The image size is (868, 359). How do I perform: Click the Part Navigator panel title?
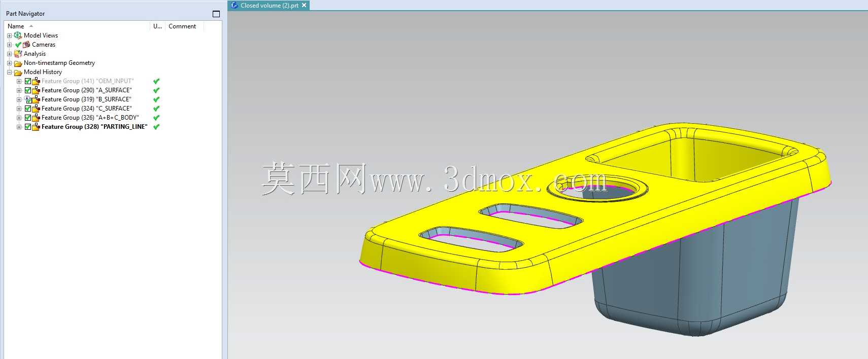pos(25,14)
